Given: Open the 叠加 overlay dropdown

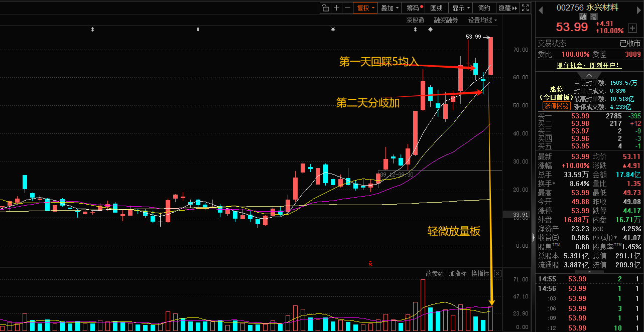Looking at the screenshot, I should 390,8.
